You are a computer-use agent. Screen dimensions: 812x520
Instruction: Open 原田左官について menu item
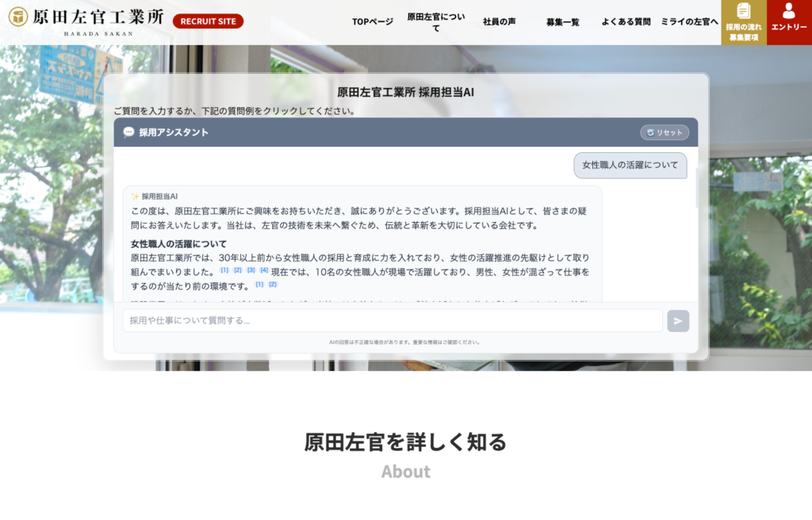point(436,22)
